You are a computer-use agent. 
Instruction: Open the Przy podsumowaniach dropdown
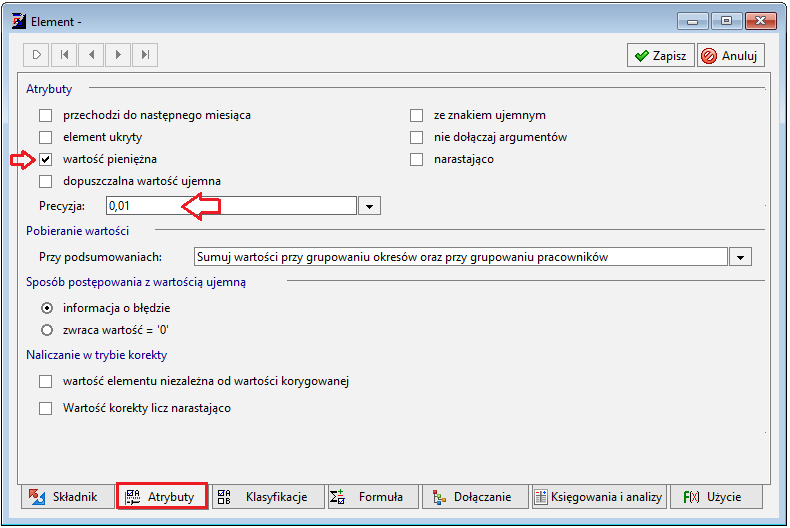[740, 257]
